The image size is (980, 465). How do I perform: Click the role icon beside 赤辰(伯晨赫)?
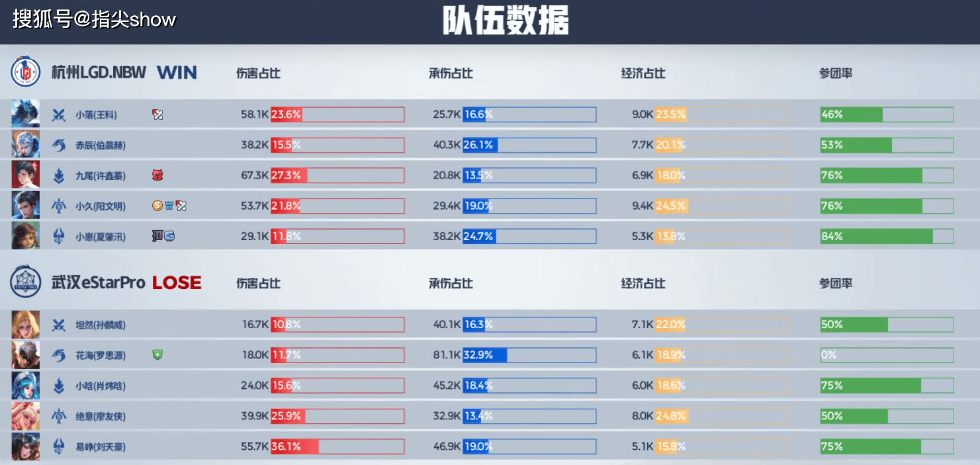click(x=59, y=145)
